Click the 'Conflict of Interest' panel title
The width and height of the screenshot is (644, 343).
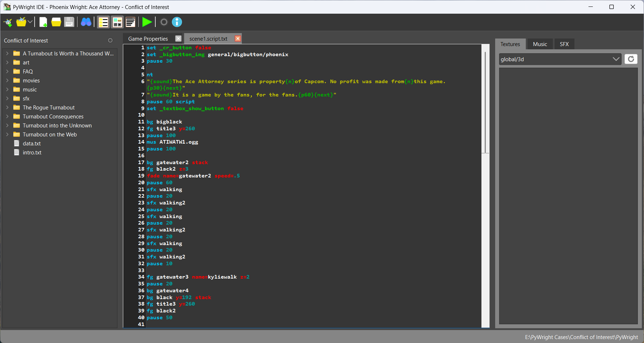click(26, 41)
